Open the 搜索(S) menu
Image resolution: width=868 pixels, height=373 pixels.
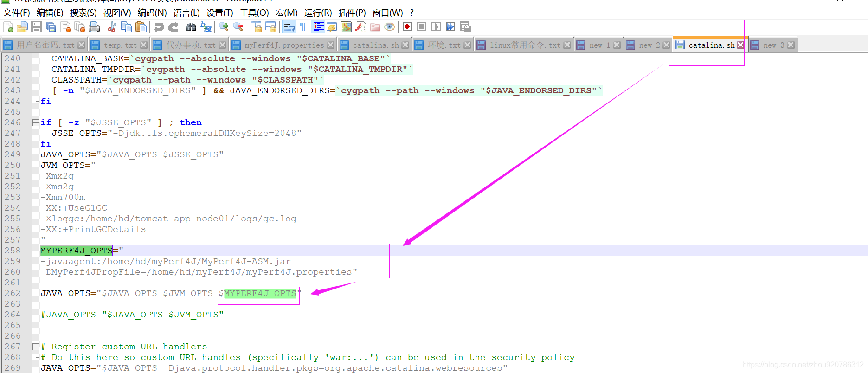point(84,13)
